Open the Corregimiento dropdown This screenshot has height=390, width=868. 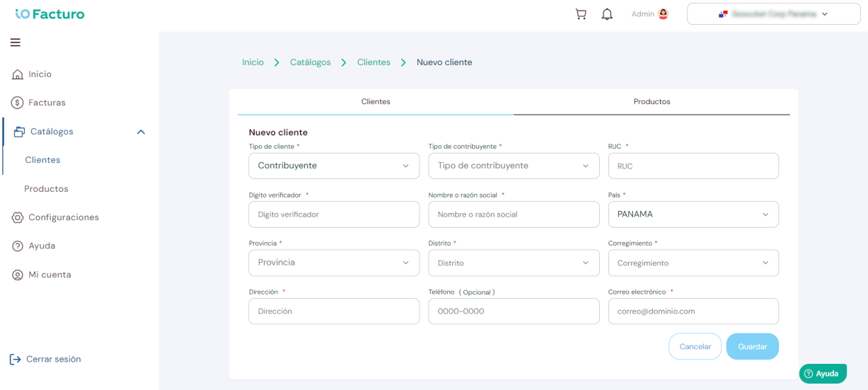(x=693, y=263)
